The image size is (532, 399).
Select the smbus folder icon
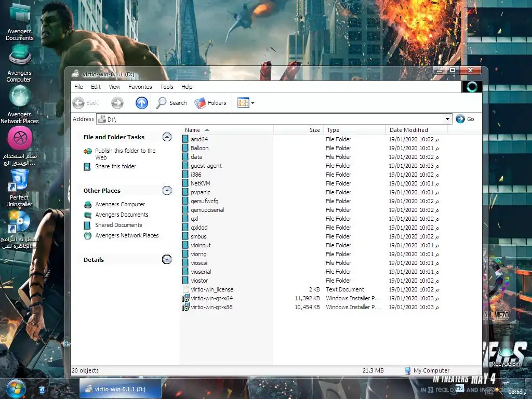(x=185, y=236)
